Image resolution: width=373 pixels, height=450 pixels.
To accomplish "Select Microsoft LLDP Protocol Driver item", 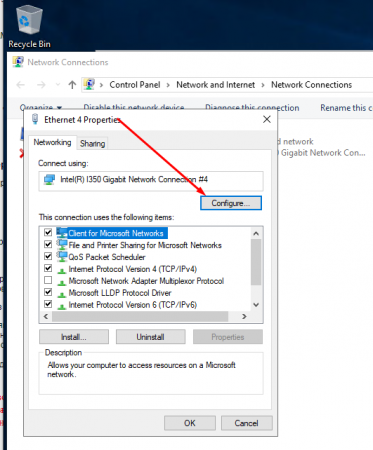I will (120, 293).
